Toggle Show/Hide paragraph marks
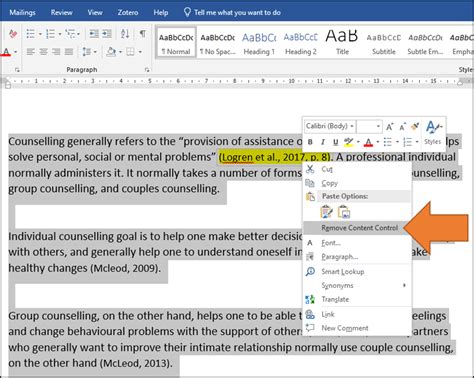Viewport: 474px width, 378px height. [x=143, y=34]
